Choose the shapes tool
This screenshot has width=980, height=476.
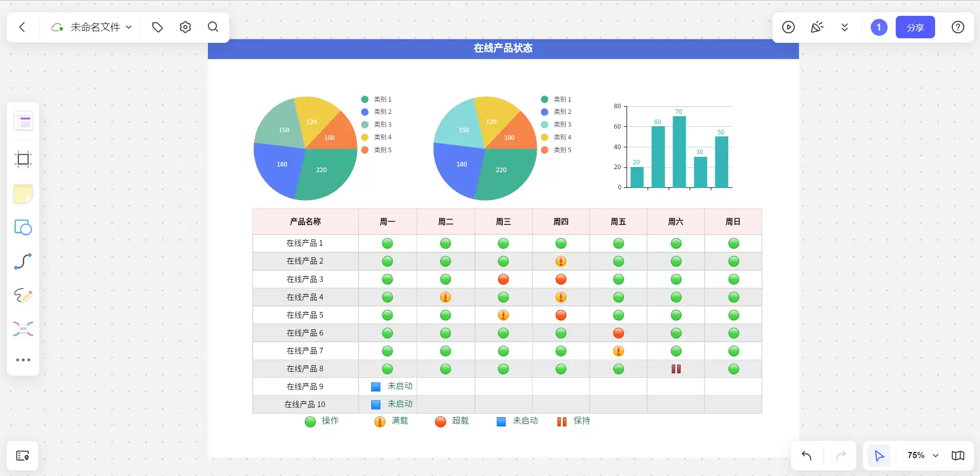23,227
